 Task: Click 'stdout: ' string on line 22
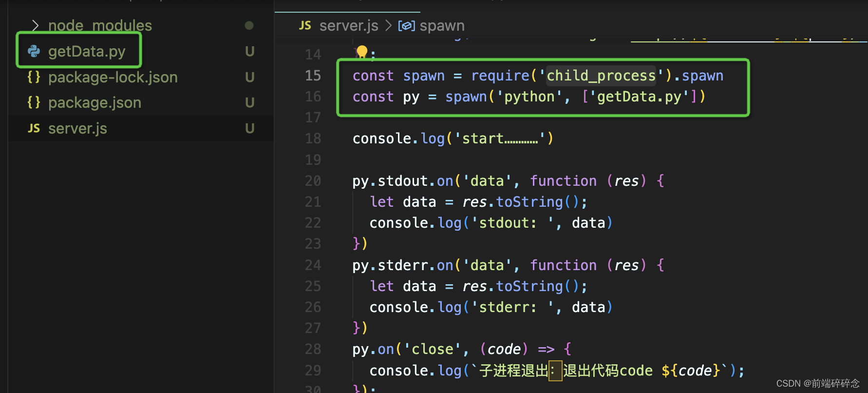[513, 223]
